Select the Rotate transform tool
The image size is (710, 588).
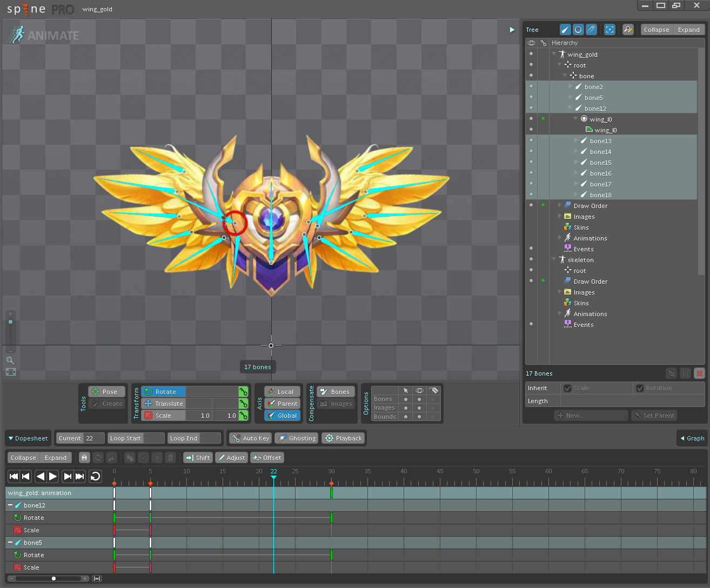click(163, 392)
